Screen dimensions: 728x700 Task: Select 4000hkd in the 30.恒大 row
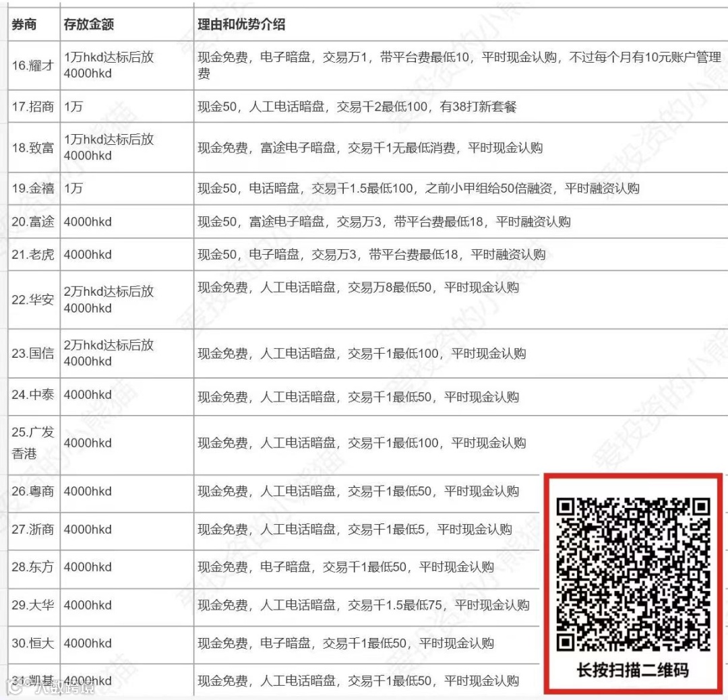click(88, 643)
